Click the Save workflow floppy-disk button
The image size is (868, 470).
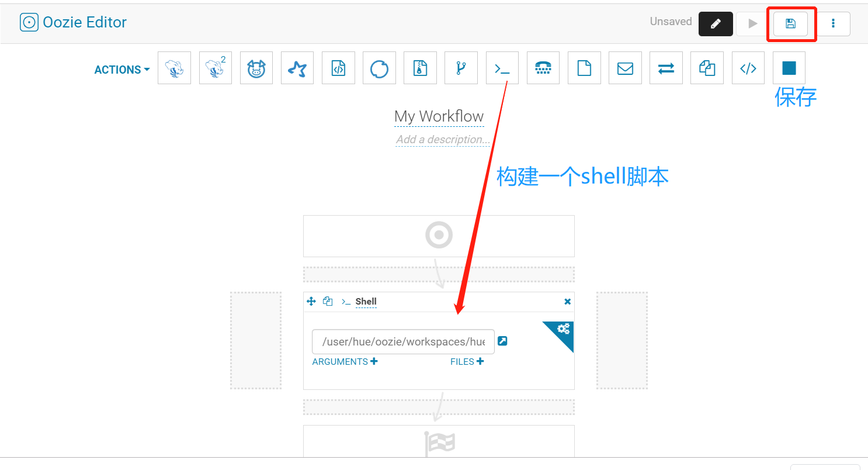coord(790,23)
